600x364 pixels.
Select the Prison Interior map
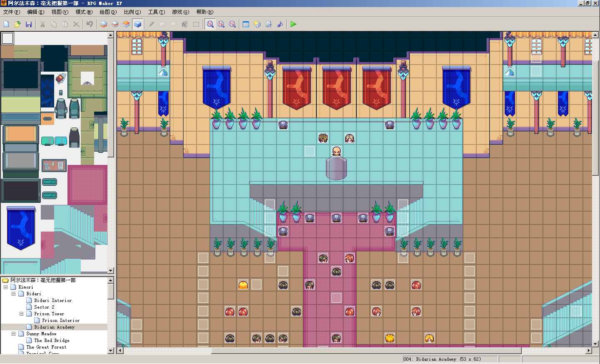point(61,320)
